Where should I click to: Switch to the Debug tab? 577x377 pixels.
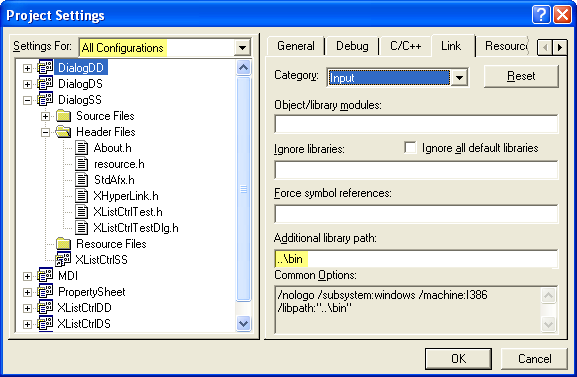pos(352,46)
